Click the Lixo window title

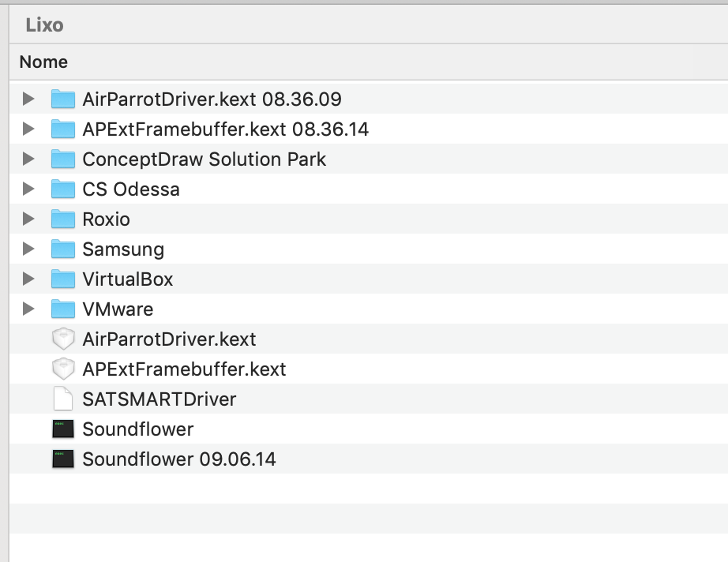coord(44,25)
